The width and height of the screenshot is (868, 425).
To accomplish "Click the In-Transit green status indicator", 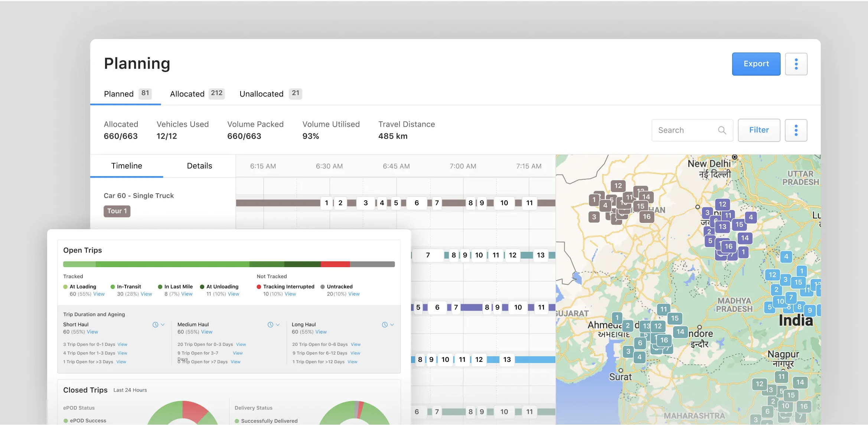I will pyautogui.click(x=113, y=286).
